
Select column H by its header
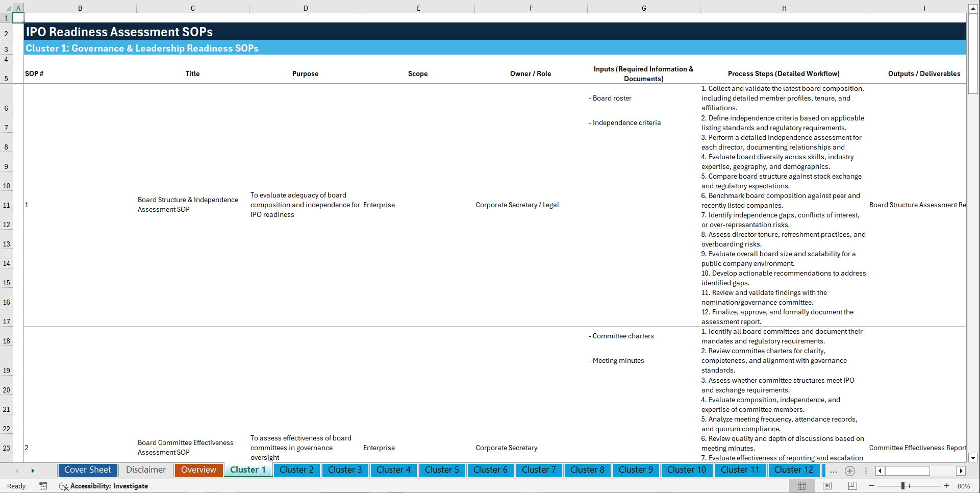784,8
